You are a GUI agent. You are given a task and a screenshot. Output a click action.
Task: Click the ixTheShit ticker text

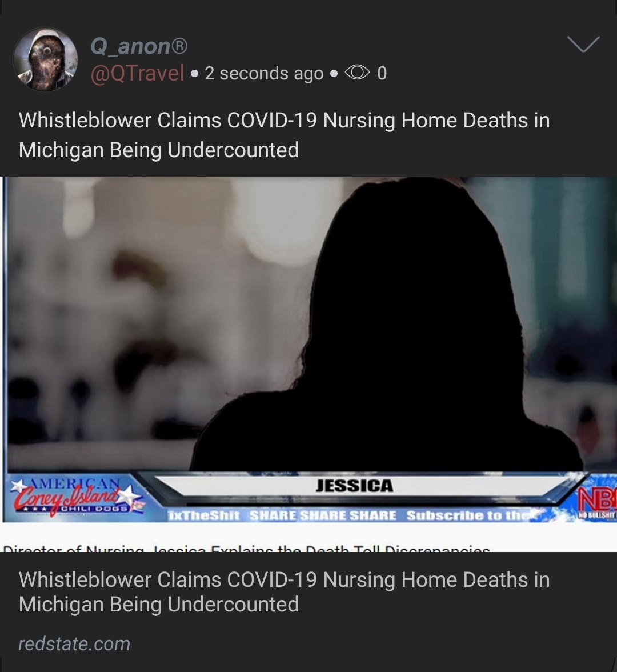tap(204, 515)
